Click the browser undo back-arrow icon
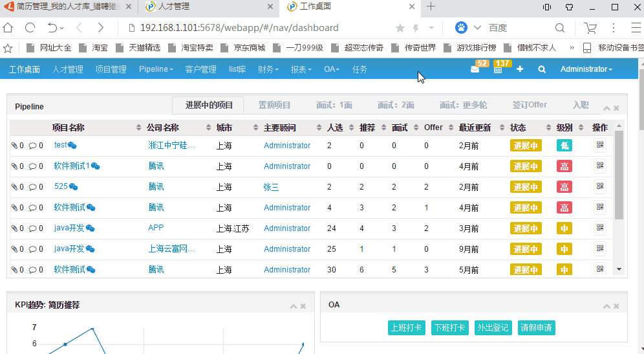The image size is (644, 354). click(52, 28)
